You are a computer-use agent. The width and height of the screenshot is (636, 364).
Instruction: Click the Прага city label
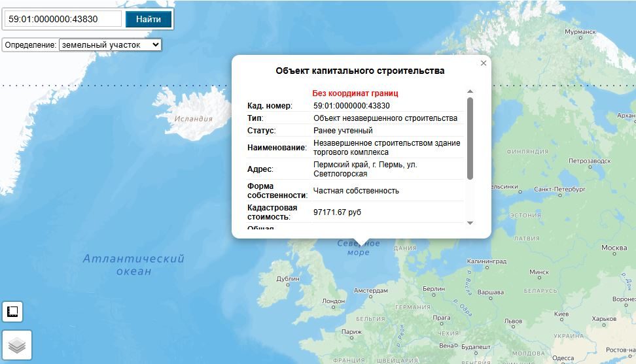click(442, 318)
